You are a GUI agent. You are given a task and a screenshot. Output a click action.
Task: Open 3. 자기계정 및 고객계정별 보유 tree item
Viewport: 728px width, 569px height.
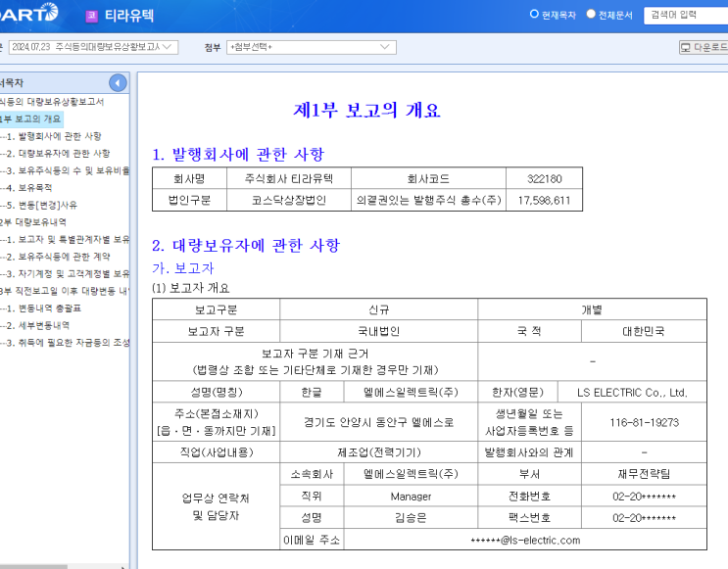click(68, 273)
